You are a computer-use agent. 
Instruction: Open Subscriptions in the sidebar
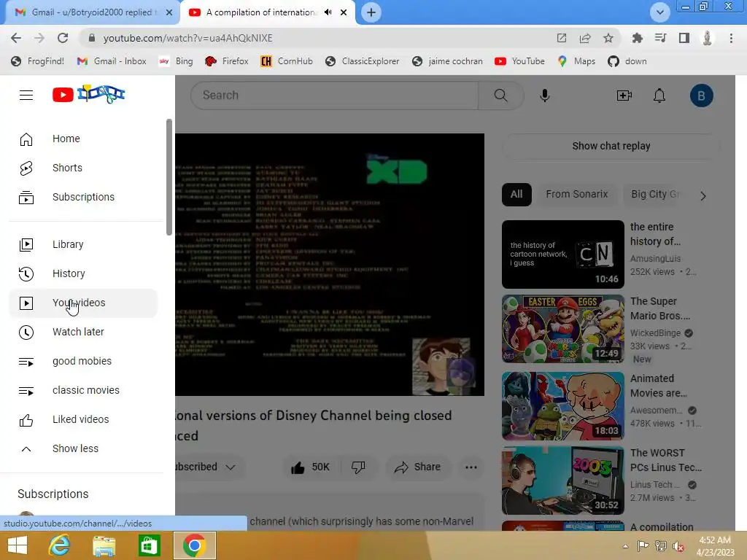83,197
